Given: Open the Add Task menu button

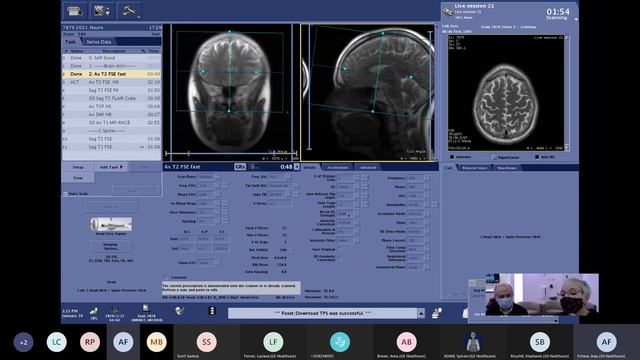Looking at the screenshot, I should tap(111, 167).
